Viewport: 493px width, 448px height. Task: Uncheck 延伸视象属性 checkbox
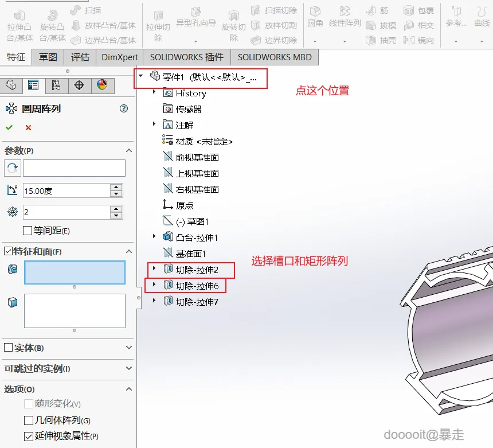(x=29, y=437)
